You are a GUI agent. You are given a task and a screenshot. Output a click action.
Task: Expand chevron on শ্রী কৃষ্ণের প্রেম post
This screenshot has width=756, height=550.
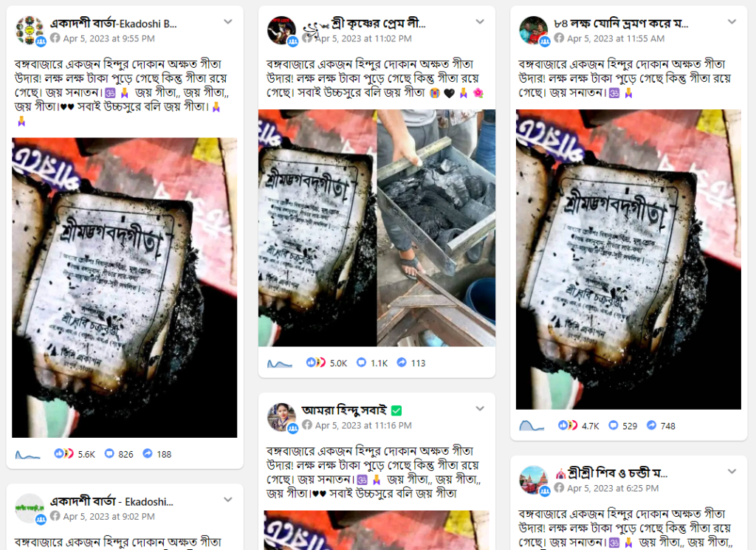(x=480, y=21)
